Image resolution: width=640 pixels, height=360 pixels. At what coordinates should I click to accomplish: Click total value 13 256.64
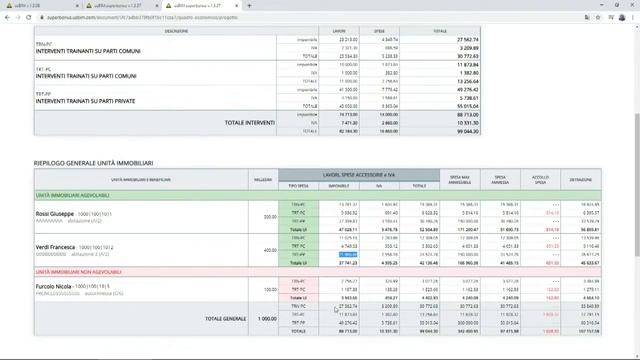click(x=468, y=82)
